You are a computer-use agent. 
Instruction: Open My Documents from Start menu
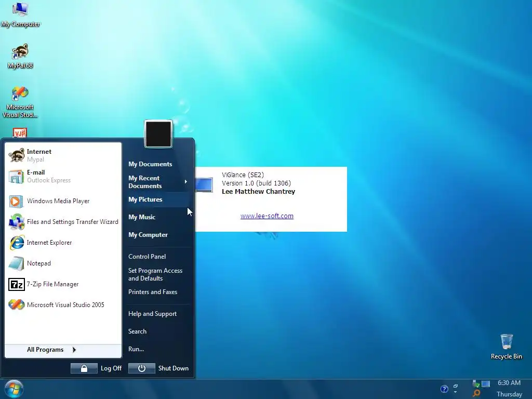(x=157, y=164)
